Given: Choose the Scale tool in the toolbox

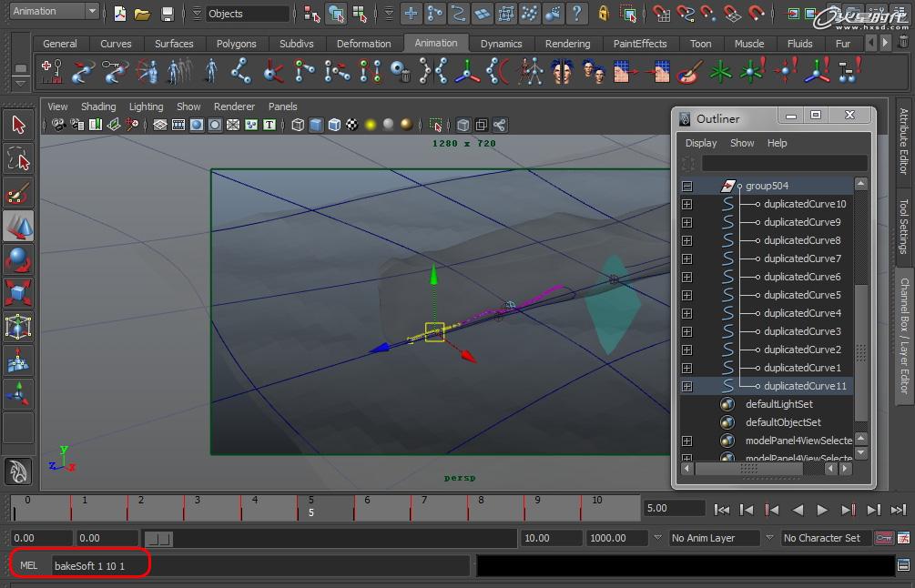Looking at the screenshot, I should pyautogui.click(x=18, y=293).
